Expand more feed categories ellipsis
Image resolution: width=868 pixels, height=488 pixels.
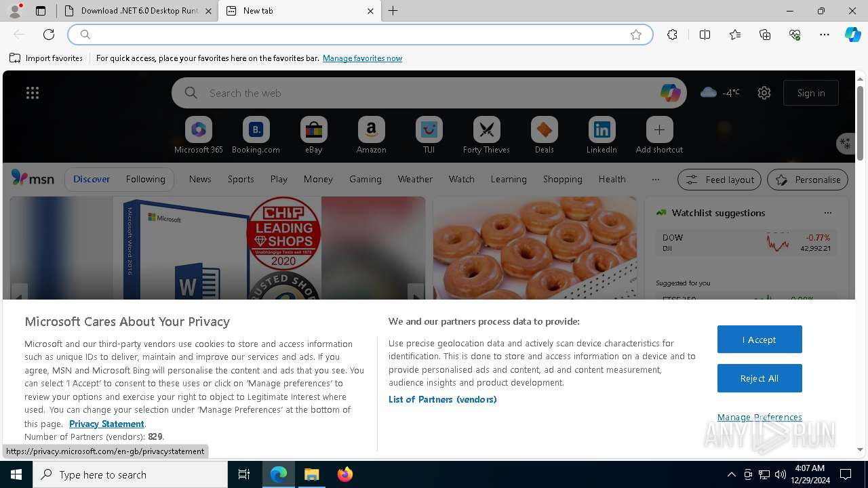pyautogui.click(x=655, y=179)
